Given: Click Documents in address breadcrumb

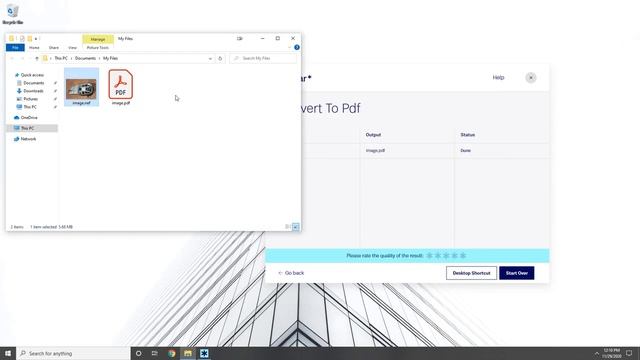Looking at the screenshot, I should [85, 58].
